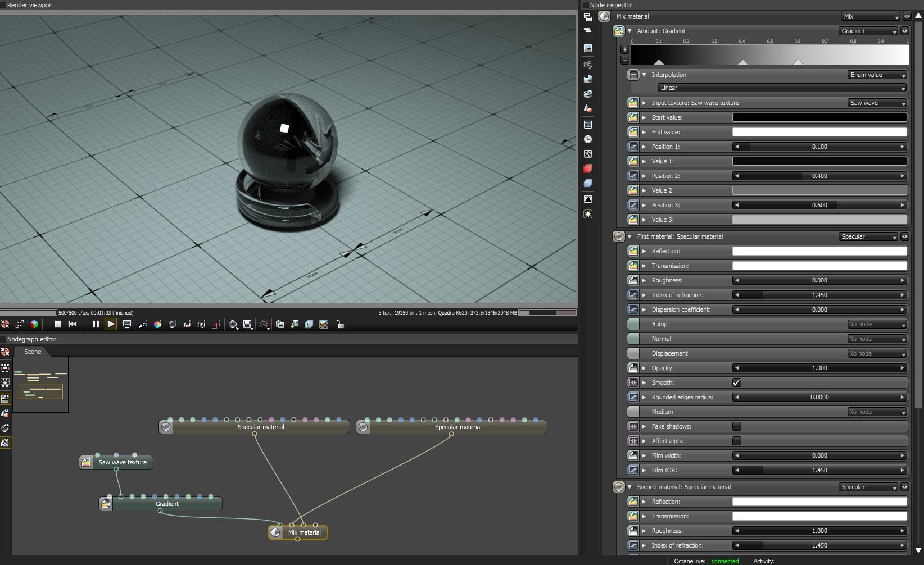Collapse the First material: Specular material section
Screen dimensions: 924x565
(x=629, y=236)
